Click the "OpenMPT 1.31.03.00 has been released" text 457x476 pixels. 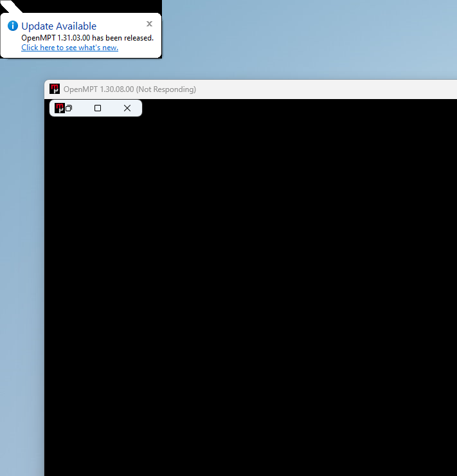[x=87, y=38]
